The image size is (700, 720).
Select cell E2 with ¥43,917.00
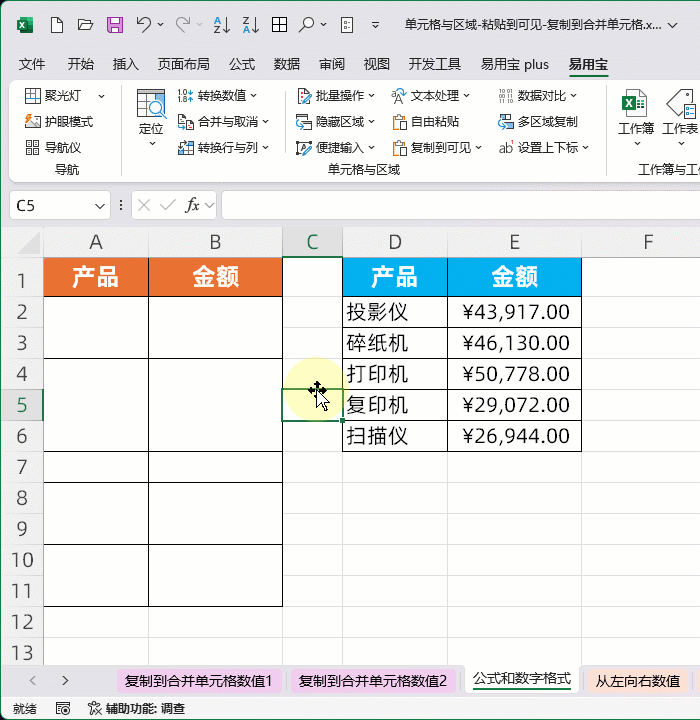514,312
